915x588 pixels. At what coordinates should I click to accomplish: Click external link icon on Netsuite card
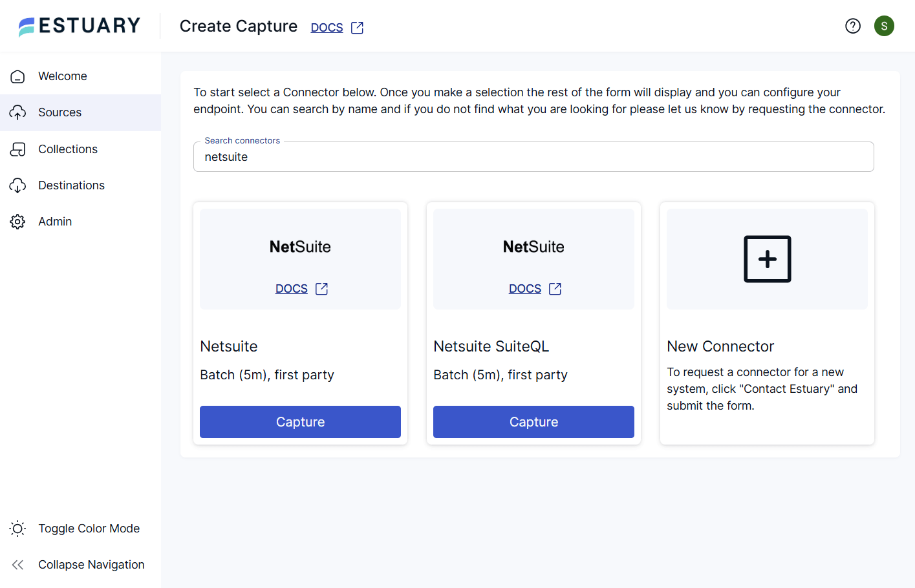pos(321,289)
